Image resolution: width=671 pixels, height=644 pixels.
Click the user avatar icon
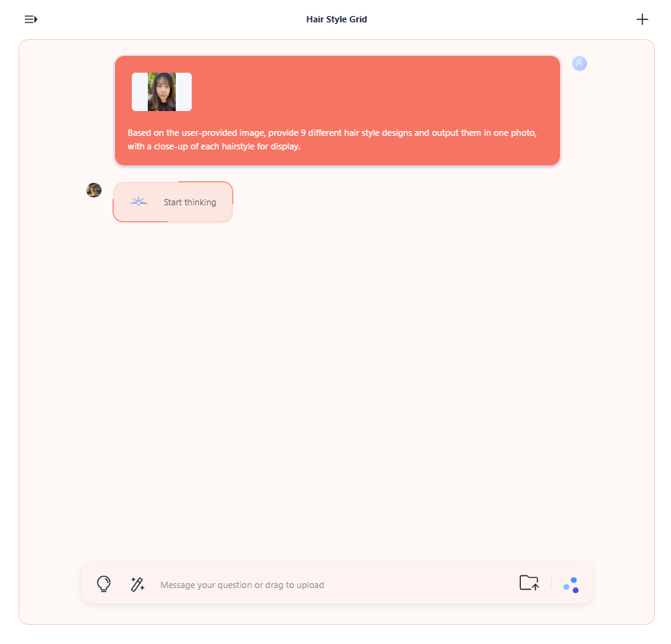(x=579, y=64)
